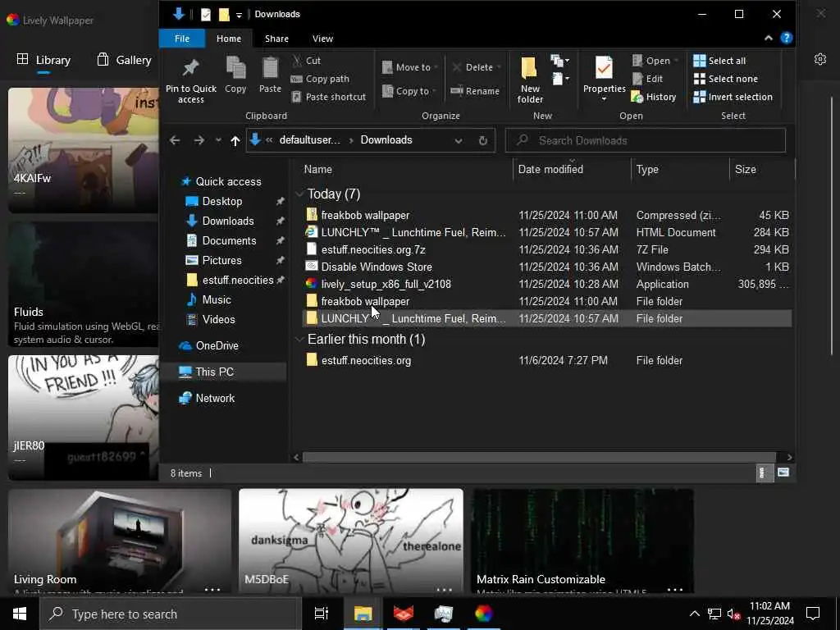Viewport: 840px width, 630px height.
Task: Open the ribbon's Open dropdown button
Action: [x=655, y=61]
